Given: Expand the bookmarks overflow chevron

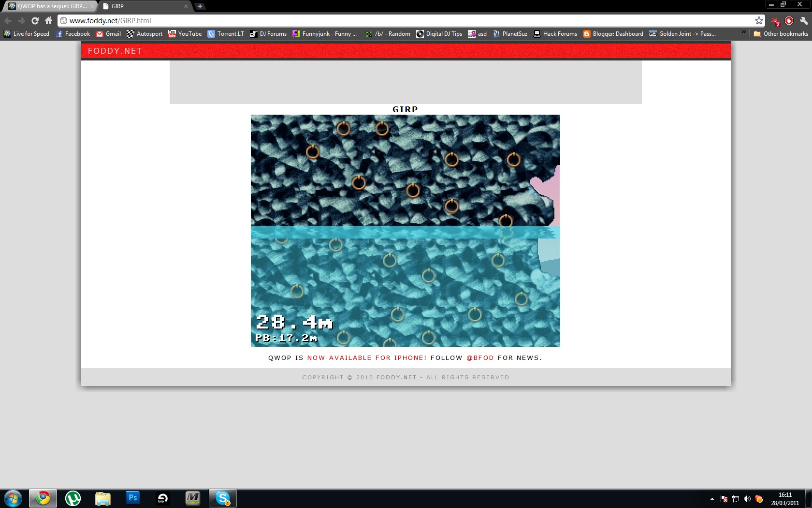Looking at the screenshot, I should (x=743, y=32).
